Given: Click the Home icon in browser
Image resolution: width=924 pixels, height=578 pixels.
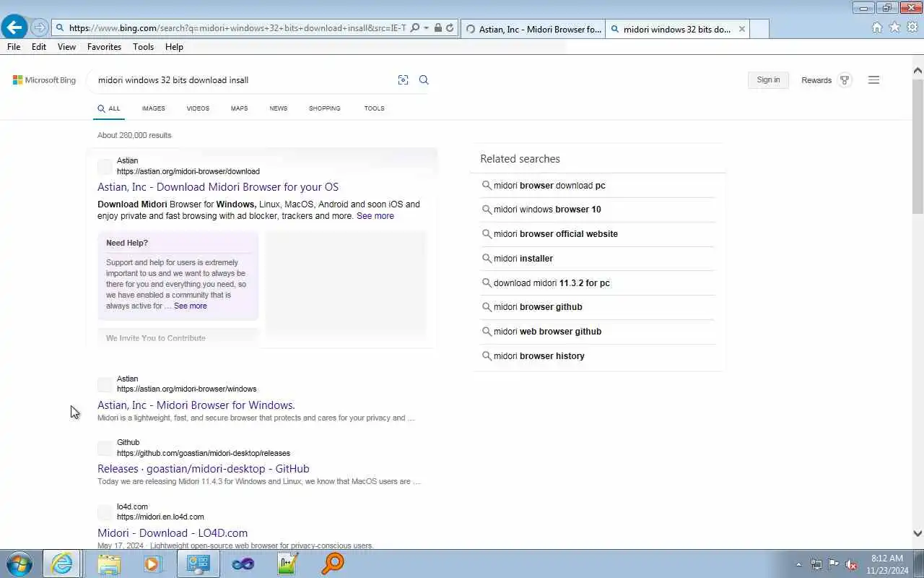Looking at the screenshot, I should click(x=877, y=27).
